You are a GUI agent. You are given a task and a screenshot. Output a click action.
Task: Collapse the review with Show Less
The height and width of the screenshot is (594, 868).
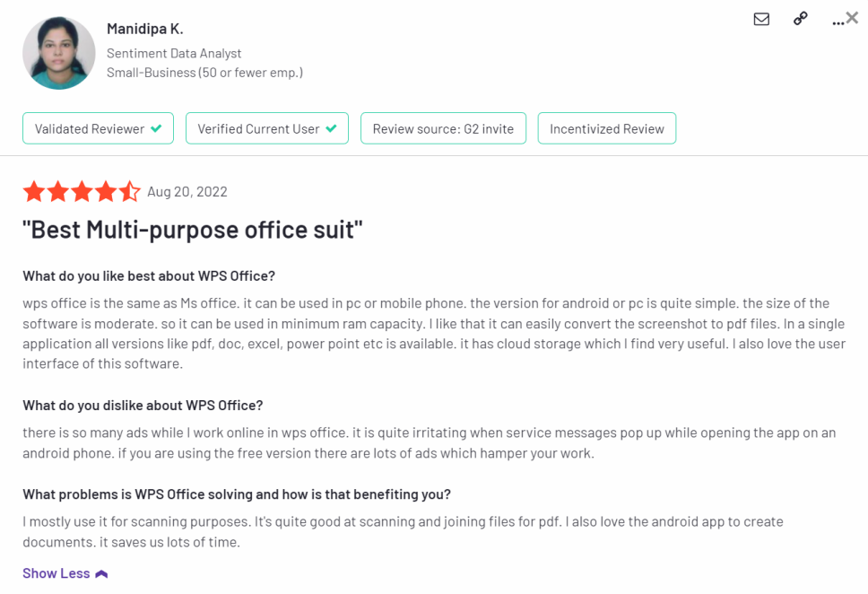pos(65,573)
